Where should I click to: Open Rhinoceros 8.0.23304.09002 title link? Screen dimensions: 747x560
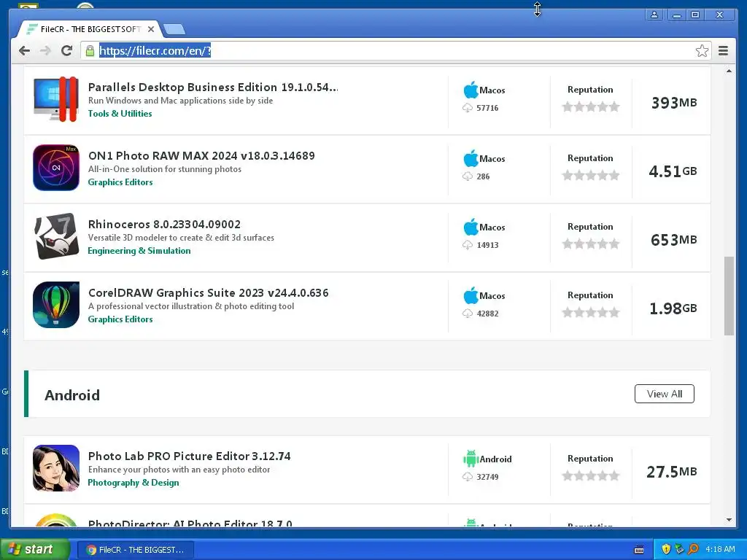point(164,225)
